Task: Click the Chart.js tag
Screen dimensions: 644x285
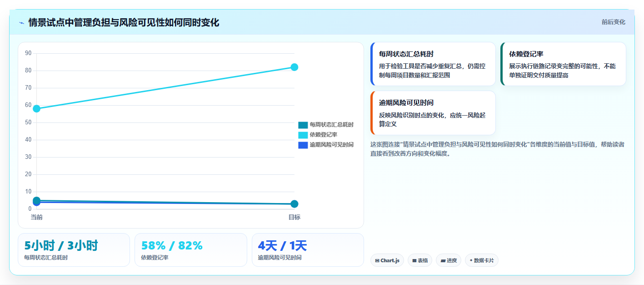Action: point(387,260)
